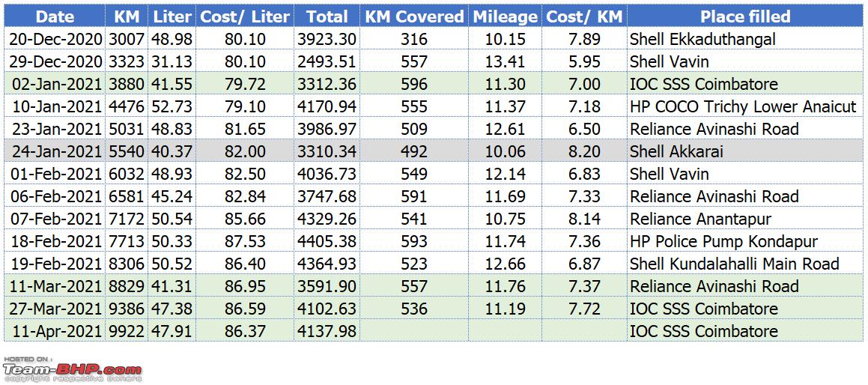Select the Date column header
Image resolution: width=868 pixels, height=385 pixels.
[x=55, y=16]
